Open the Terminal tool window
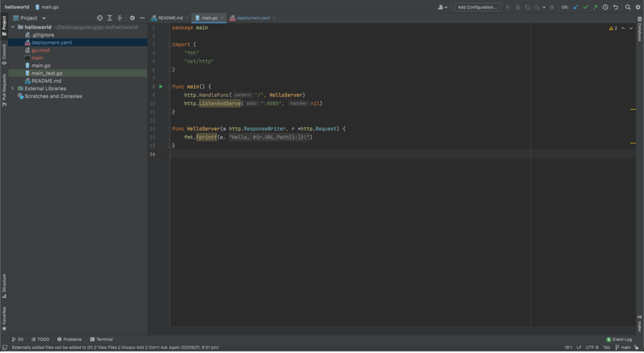Screen dimensions: 644x353 [101, 339]
